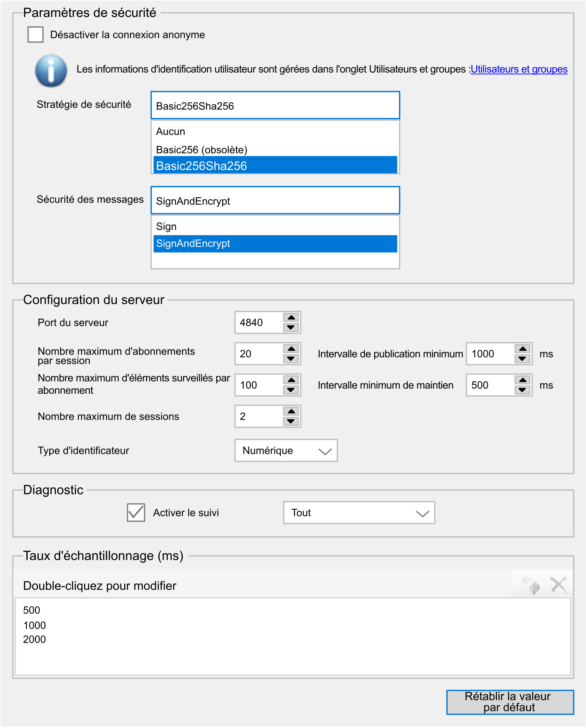Decrease Nombre maximum de sessions

click(x=291, y=421)
